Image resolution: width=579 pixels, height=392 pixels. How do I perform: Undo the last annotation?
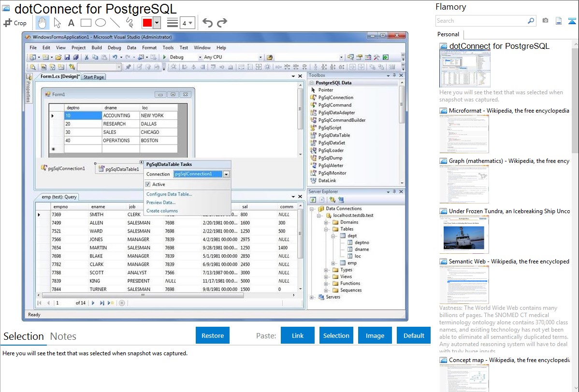[207, 23]
